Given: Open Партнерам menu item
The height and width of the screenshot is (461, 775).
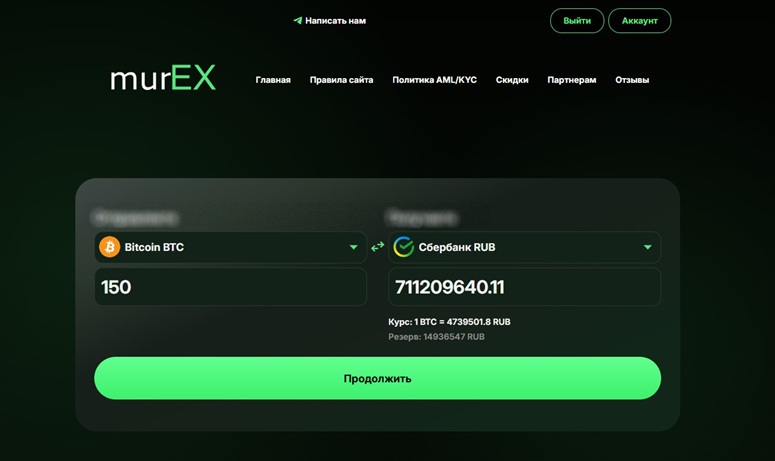Looking at the screenshot, I should point(572,80).
